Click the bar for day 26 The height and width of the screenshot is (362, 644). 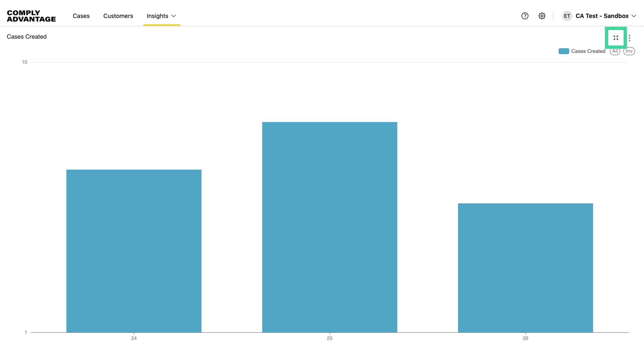[x=525, y=267]
